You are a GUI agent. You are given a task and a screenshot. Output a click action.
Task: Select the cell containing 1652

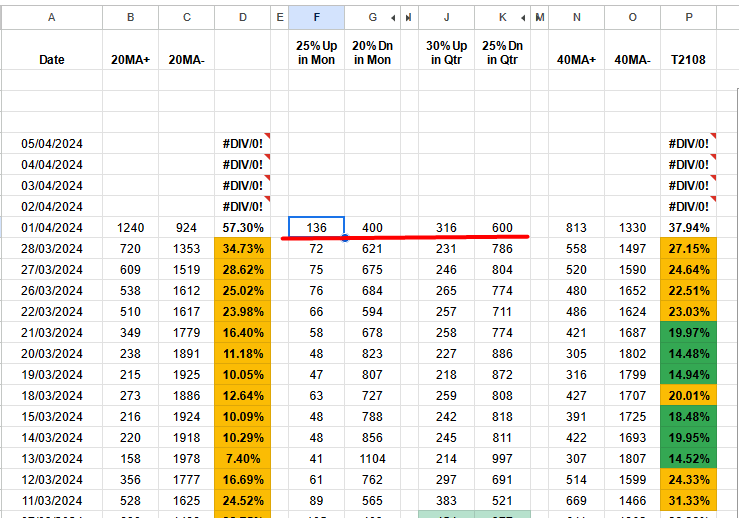click(632, 291)
